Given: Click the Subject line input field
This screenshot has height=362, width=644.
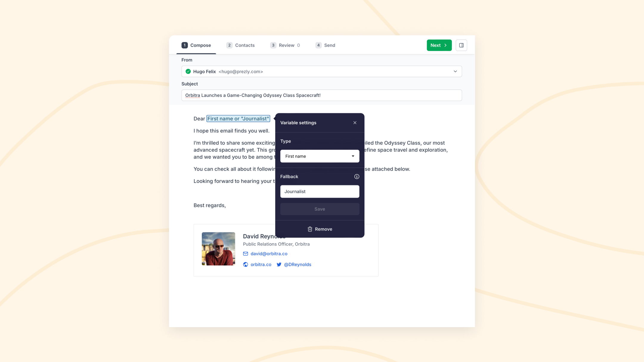Looking at the screenshot, I should [x=322, y=95].
